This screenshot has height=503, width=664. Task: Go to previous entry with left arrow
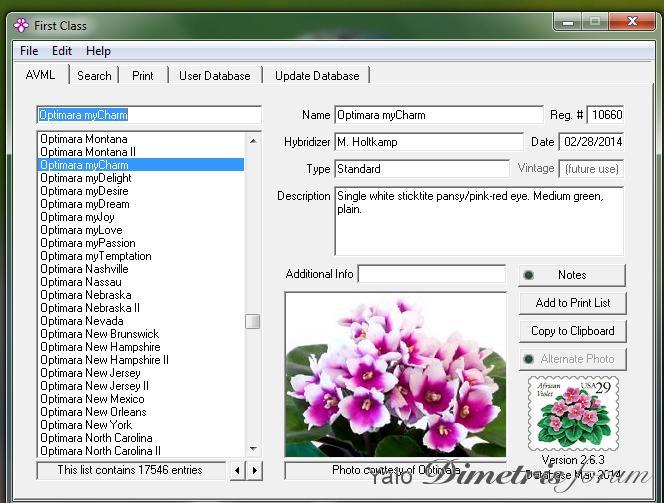click(238, 470)
